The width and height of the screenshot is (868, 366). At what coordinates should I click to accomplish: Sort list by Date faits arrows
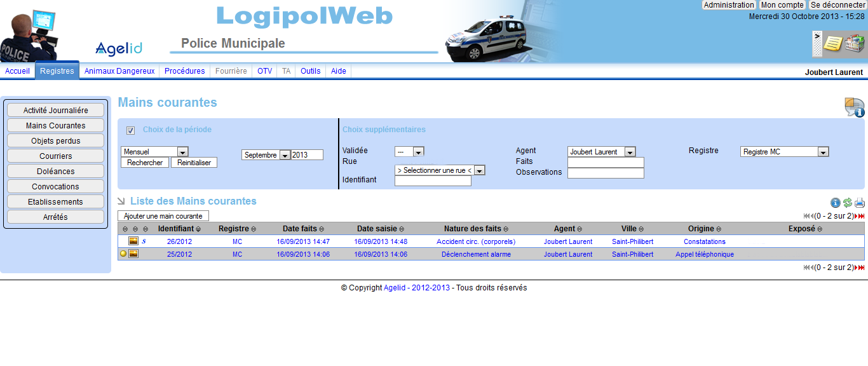tap(322, 229)
